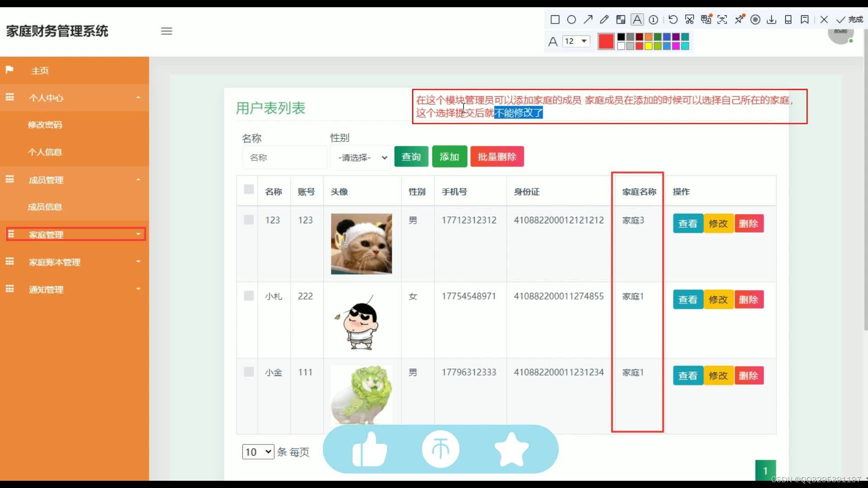Click 修改 for user 小札
Screen dimensions: 868x488
(718, 300)
